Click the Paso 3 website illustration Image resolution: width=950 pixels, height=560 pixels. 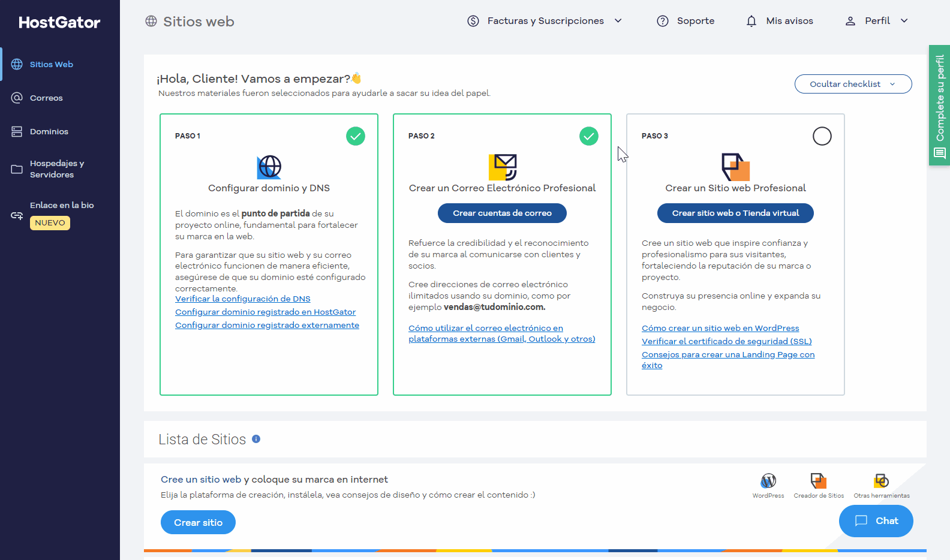coord(736,167)
